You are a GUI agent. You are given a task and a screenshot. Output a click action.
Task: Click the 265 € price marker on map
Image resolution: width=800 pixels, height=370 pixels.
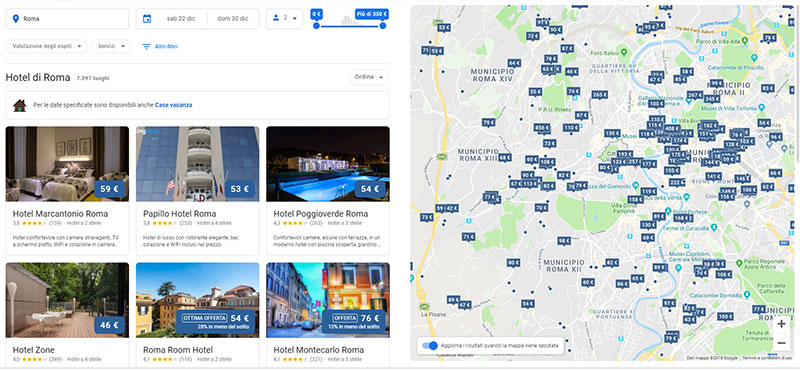click(599, 95)
